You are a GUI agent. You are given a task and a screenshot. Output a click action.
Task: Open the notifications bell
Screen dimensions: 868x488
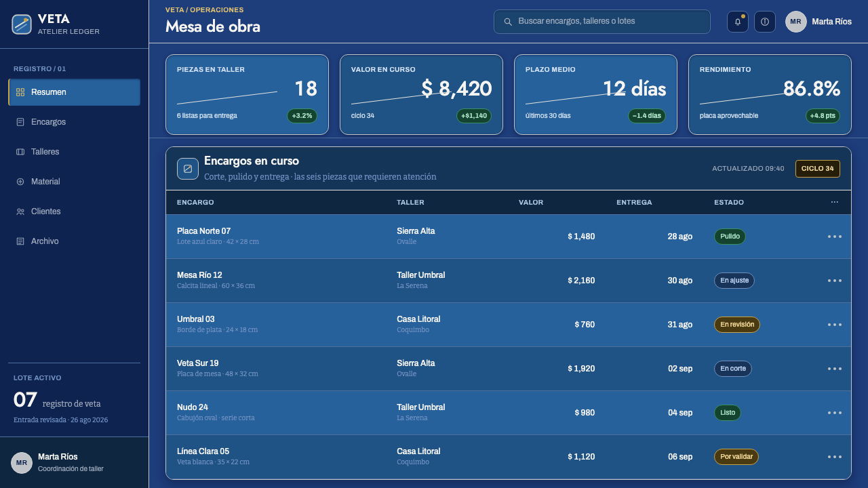(x=738, y=22)
